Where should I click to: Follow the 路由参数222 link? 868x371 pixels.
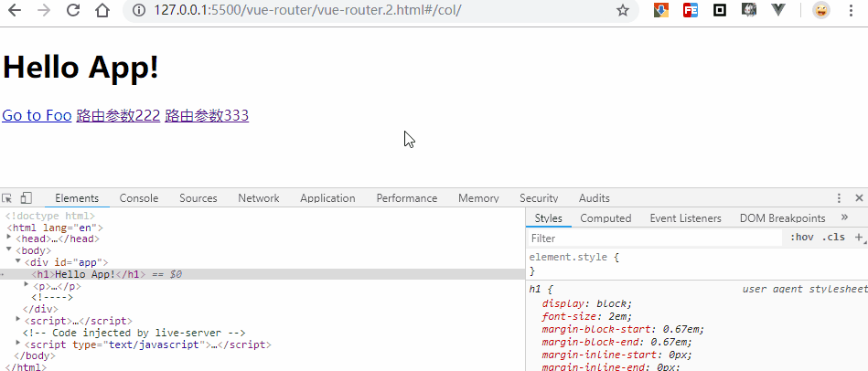(118, 115)
